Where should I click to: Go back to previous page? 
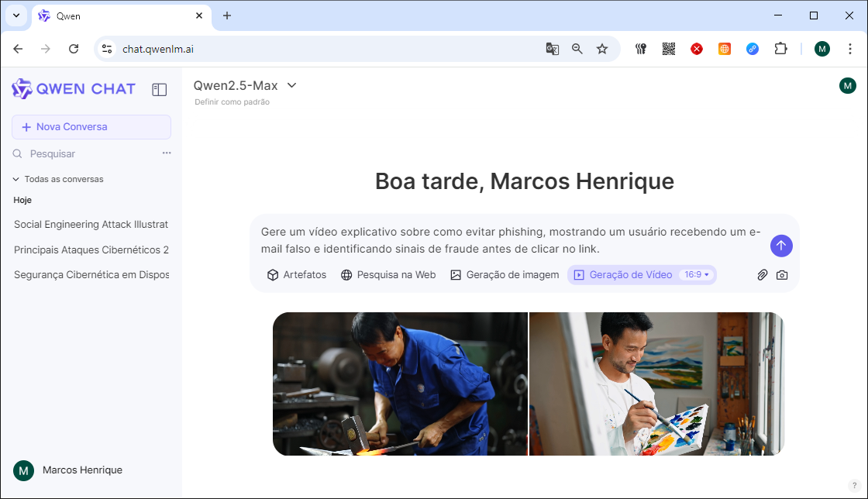(18, 49)
